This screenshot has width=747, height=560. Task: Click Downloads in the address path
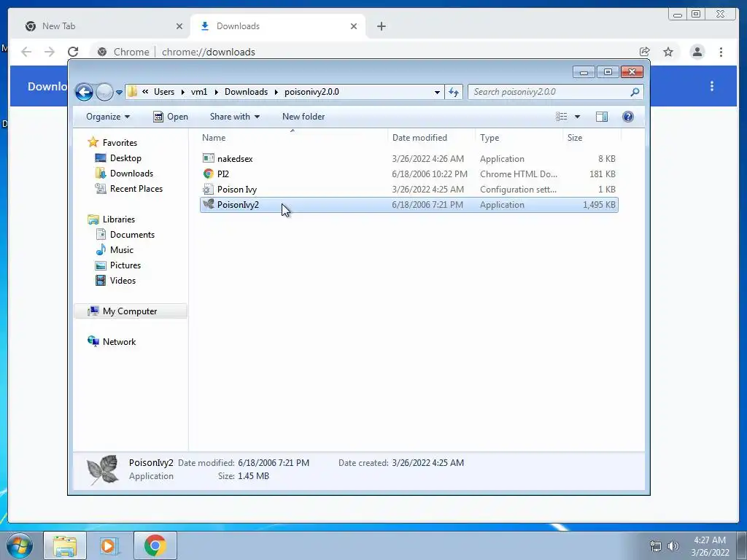point(247,91)
